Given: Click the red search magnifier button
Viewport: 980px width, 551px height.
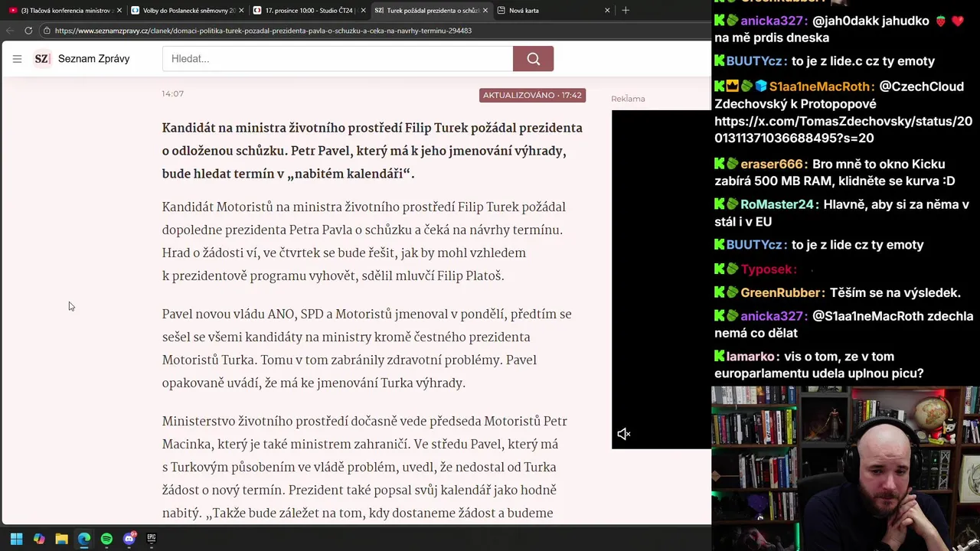Looking at the screenshot, I should coord(533,59).
